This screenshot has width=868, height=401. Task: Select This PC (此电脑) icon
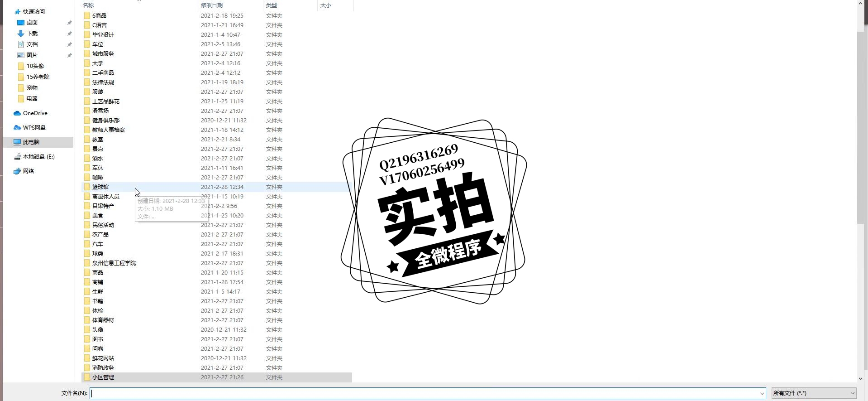[x=17, y=142]
